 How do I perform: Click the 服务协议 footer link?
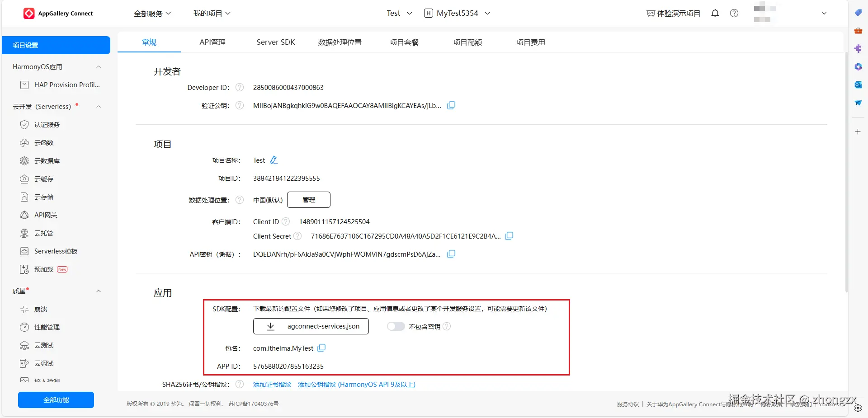click(628, 404)
